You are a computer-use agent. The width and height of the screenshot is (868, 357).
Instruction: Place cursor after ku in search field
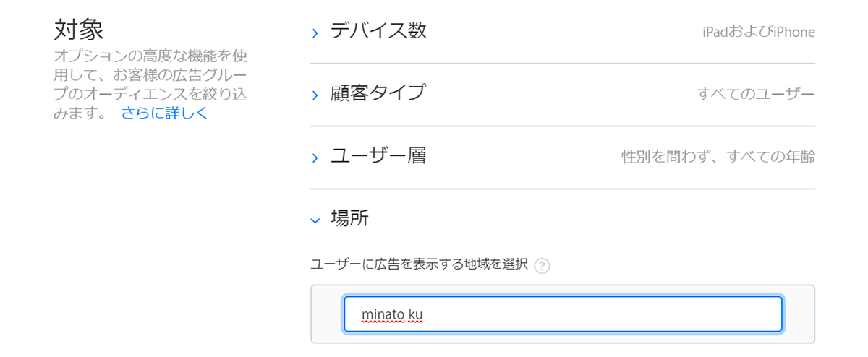pyautogui.click(x=424, y=315)
